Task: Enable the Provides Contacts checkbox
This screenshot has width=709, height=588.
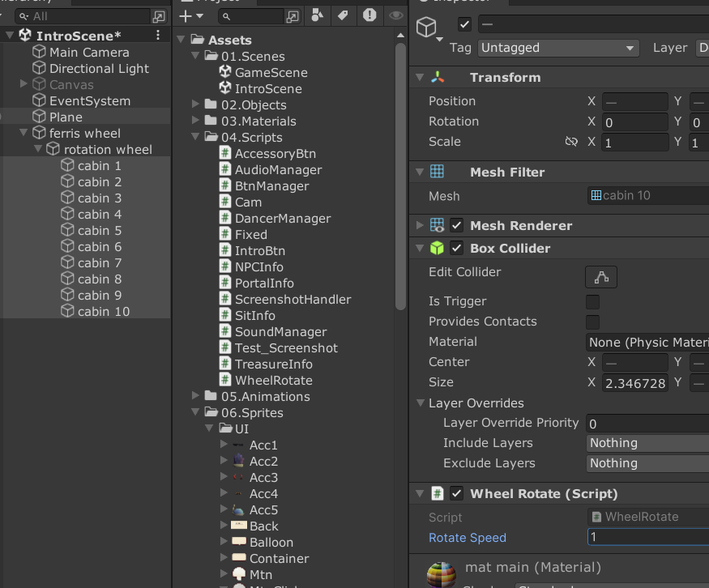Action: [x=592, y=322]
